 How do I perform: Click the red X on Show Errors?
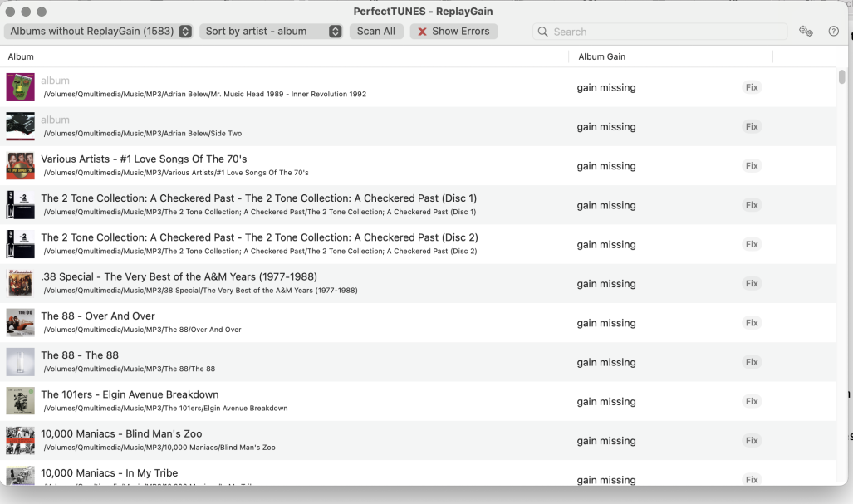422,32
